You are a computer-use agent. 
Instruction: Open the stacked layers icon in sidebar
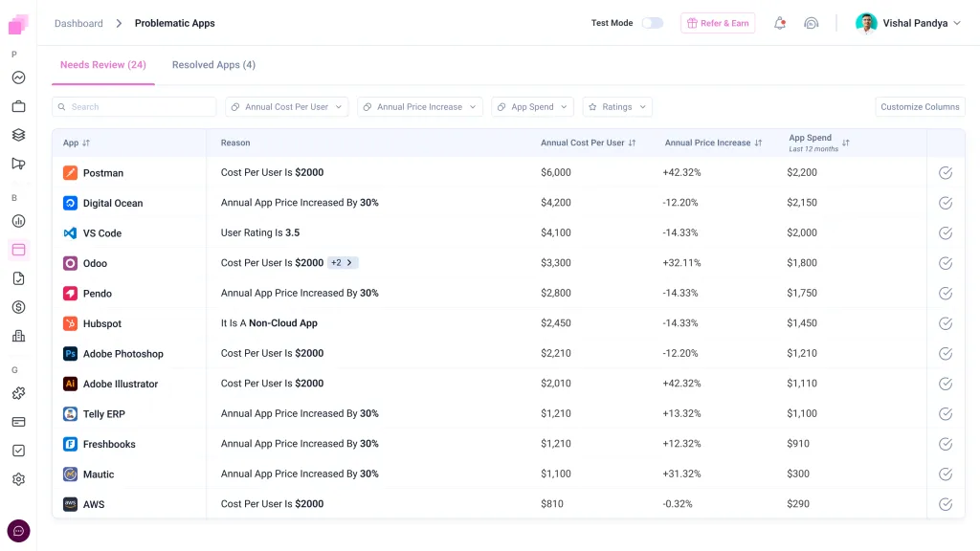(19, 135)
